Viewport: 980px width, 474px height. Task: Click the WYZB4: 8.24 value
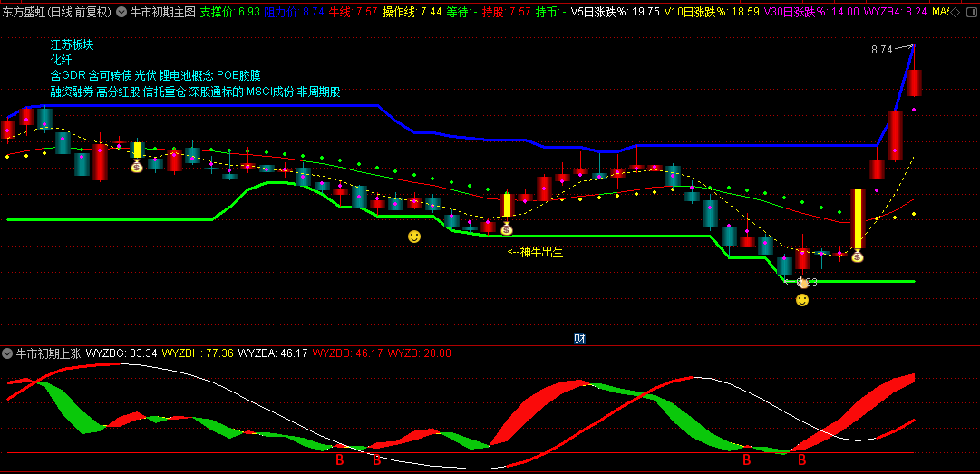[x=896, y=11]
